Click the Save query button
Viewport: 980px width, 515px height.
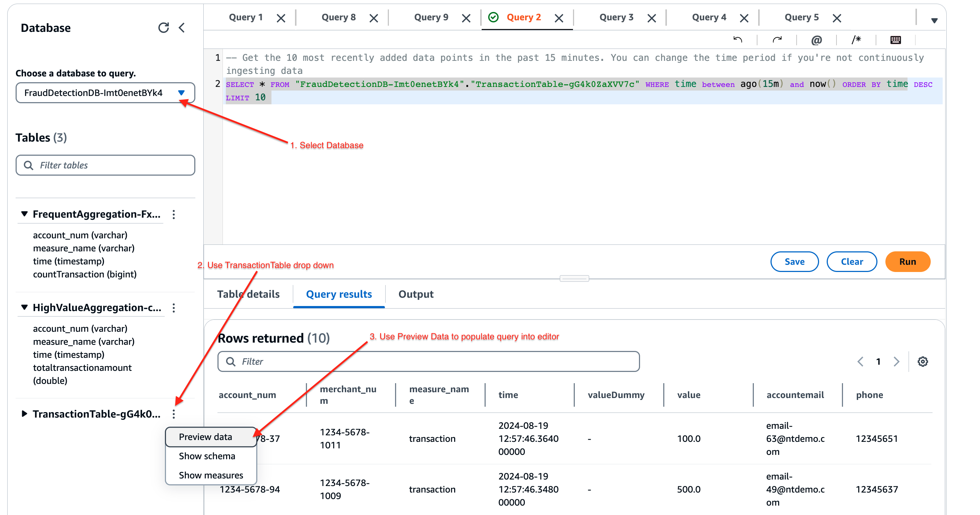pos(794,261)
